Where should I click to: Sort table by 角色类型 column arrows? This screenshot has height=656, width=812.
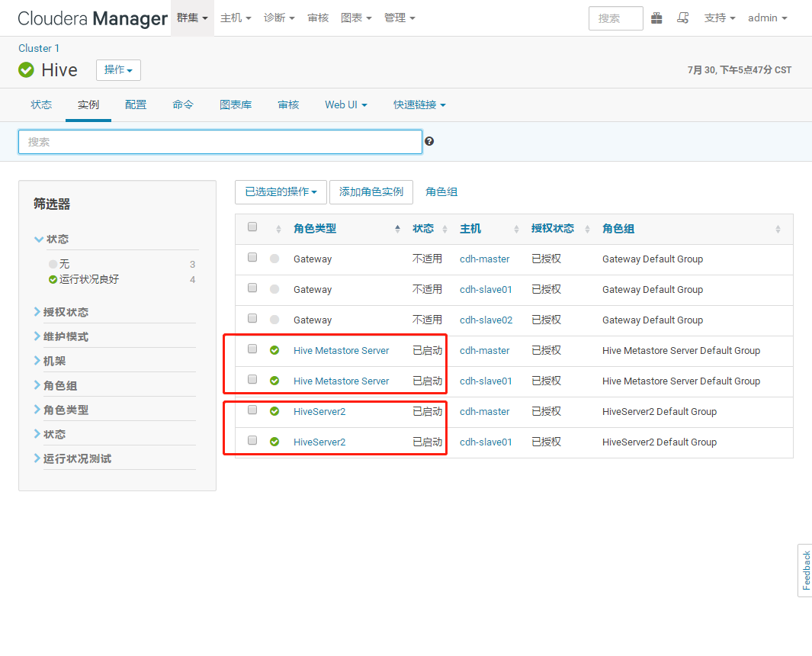tap(397, 229)
